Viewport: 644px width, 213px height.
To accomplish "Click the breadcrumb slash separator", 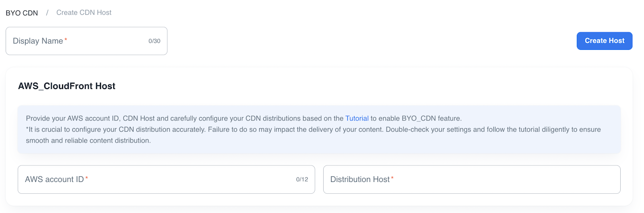I will click(x=47, y=13).
